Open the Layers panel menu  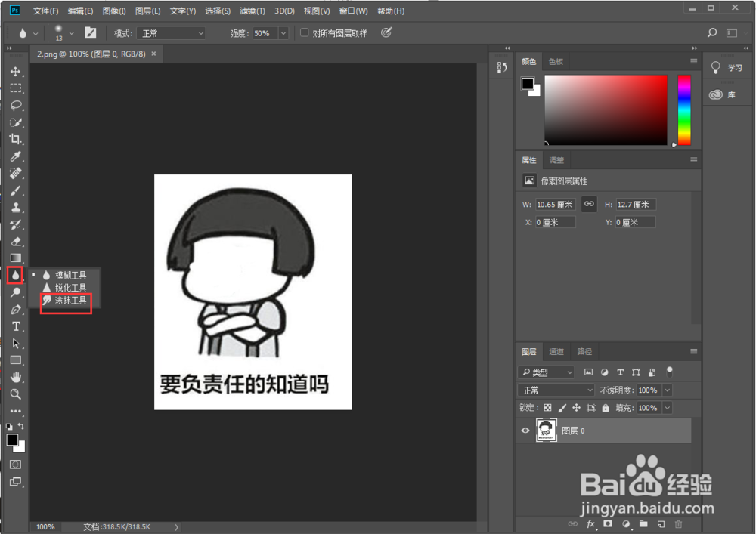693,351
